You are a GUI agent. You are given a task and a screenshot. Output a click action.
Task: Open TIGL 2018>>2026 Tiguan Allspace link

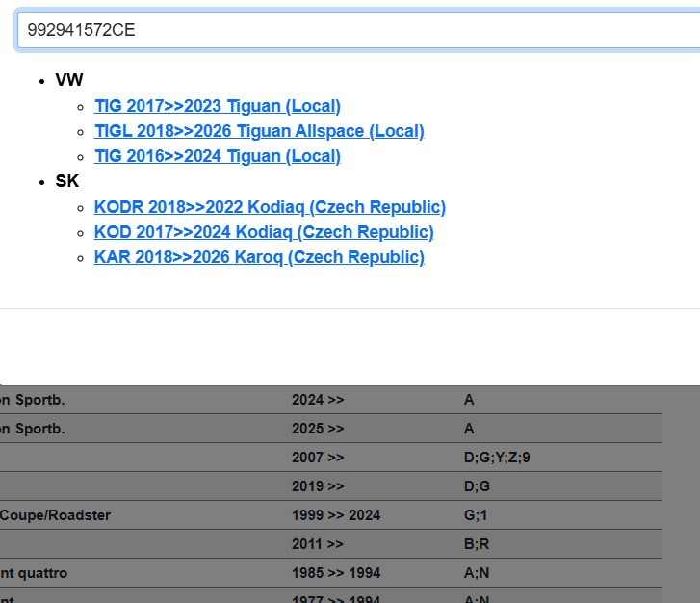[x=258, y=131]
